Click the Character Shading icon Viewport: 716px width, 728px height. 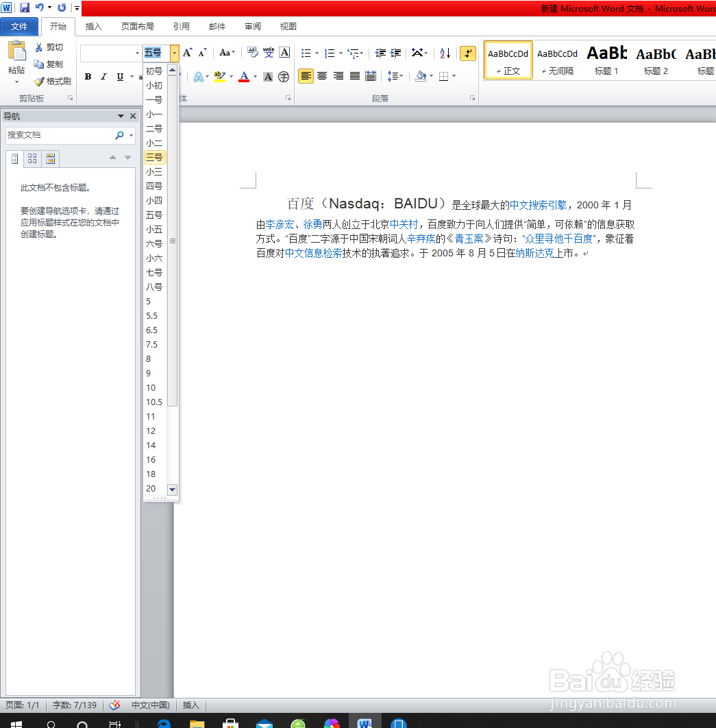(268, 77)
